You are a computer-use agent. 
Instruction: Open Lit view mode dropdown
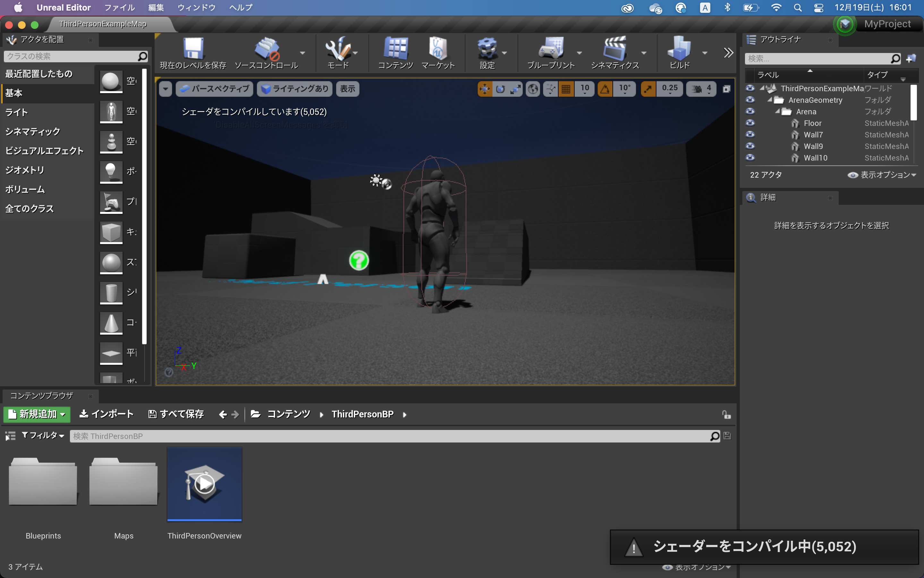pyautogui.click(x=295, y=89)
